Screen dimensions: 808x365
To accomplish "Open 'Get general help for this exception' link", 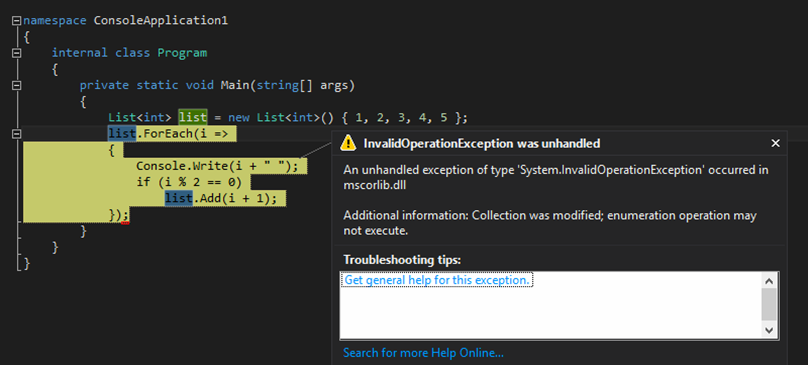I will coord(437,280).
